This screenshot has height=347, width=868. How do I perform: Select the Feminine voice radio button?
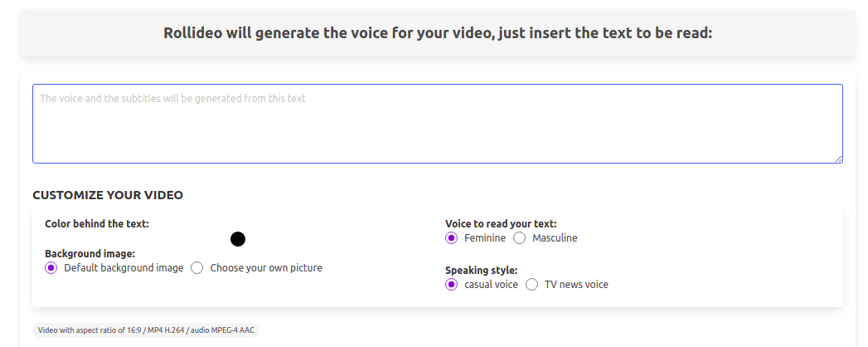coord(452,238)
